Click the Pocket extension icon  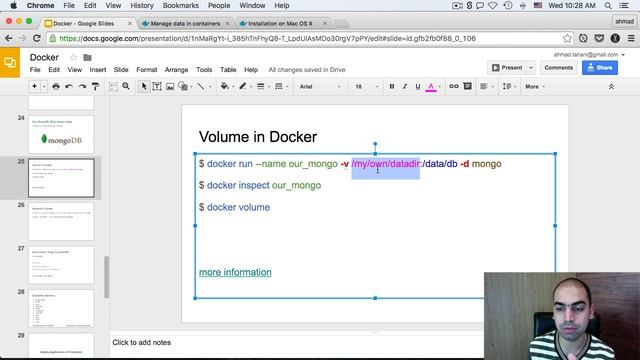[x=599, y=38]
